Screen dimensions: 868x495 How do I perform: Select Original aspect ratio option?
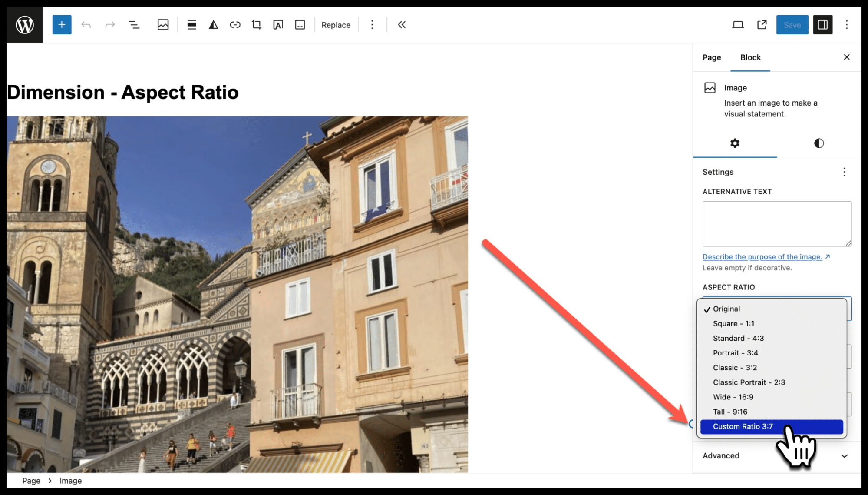click(727, 308)
